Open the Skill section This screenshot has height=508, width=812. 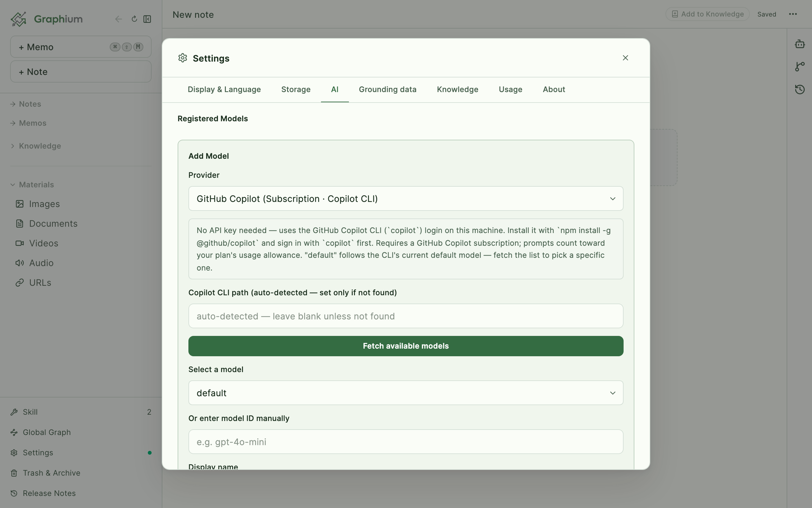coord(81,412)
